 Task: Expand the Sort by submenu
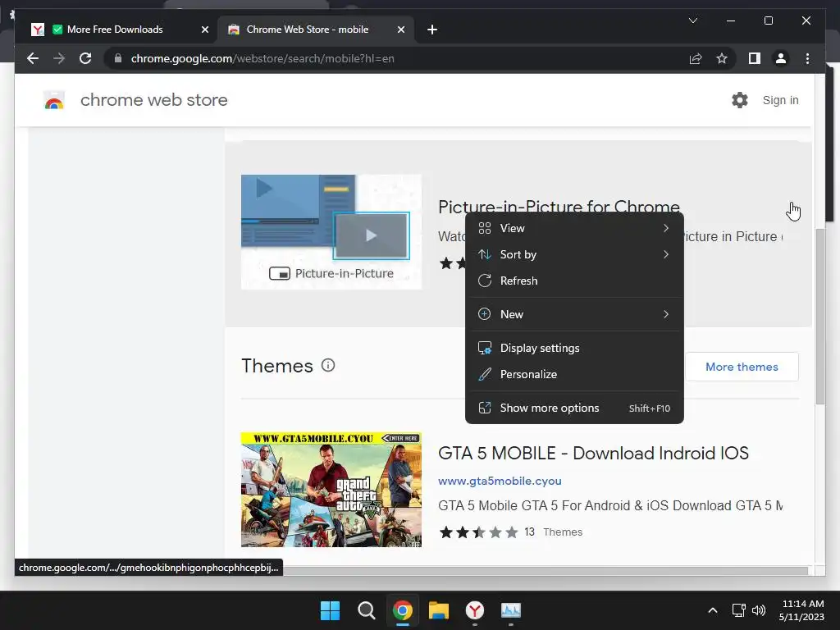pyautogui.click(x=574, y=254)
